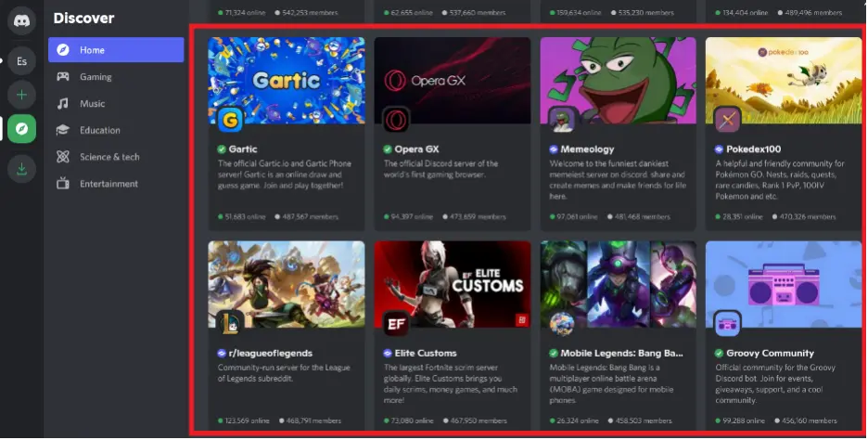Click the verified badge next to Opera GX
Image resolution: width=868 pixels, height=440 pixels.
(388, 149)
